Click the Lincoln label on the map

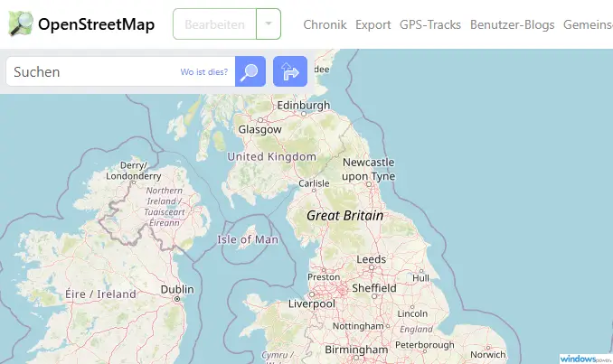[x=412, y=313]
